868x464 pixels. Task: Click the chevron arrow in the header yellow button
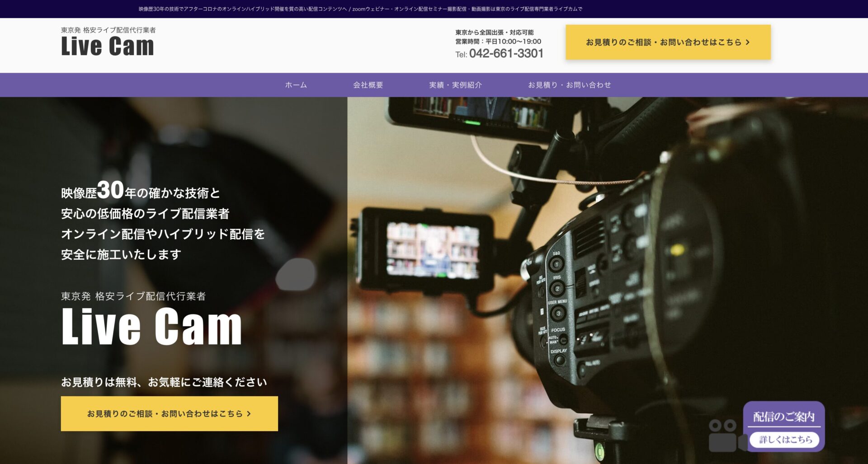click(x=748, y=42)
